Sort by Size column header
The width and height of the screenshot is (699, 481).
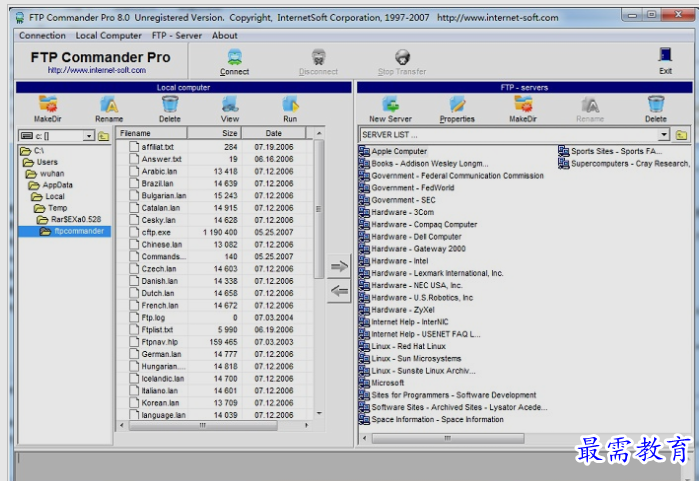(x=214, y=133)
